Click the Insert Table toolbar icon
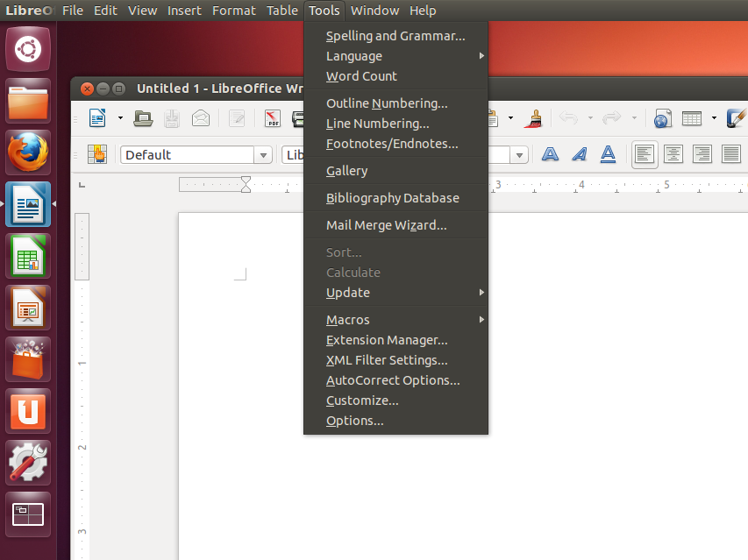Viewport: 748px width, 560px height. (x=692, y=118)
